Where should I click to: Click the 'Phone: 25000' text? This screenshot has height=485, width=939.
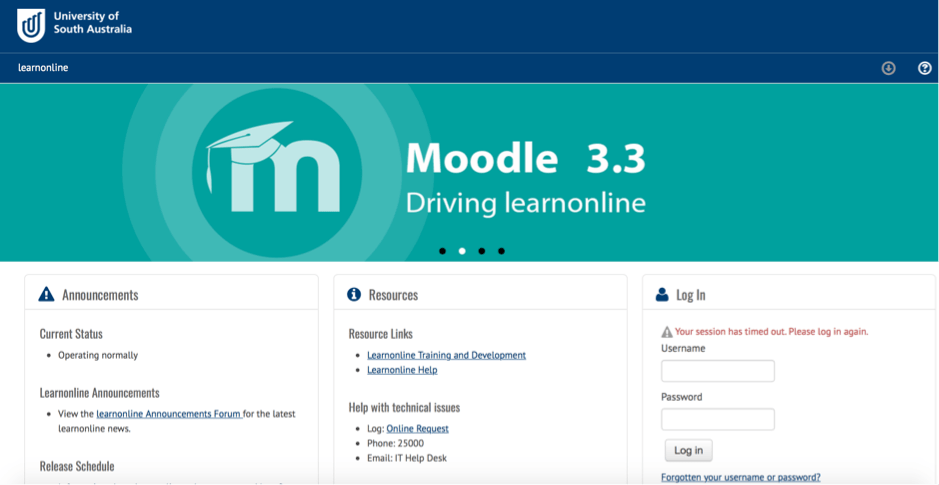tap(395, 444)
